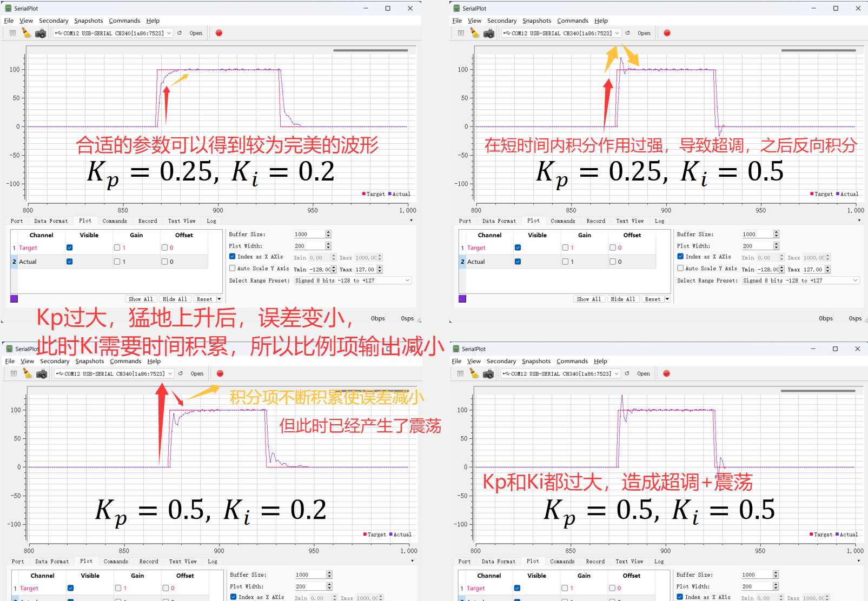Click pause icon in top-left SerialPlot toolbar
The image size is (868, 601).
(x=12, y=33)
